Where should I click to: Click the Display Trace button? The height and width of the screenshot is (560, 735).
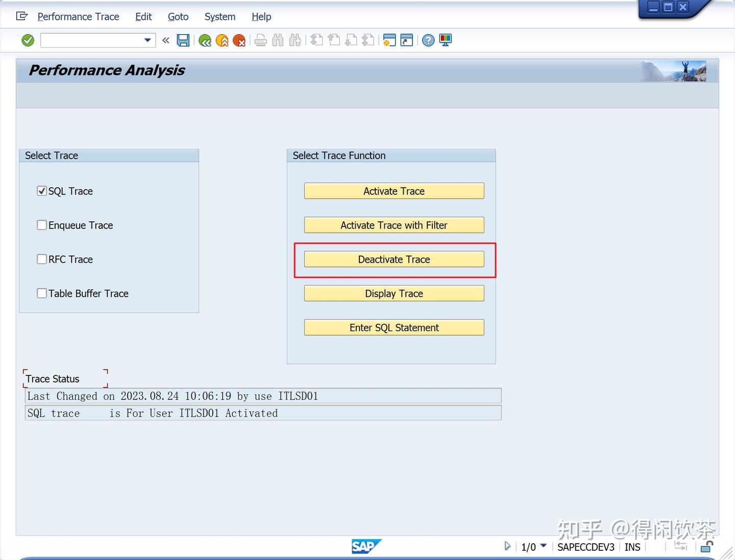[x=394, y=293]
